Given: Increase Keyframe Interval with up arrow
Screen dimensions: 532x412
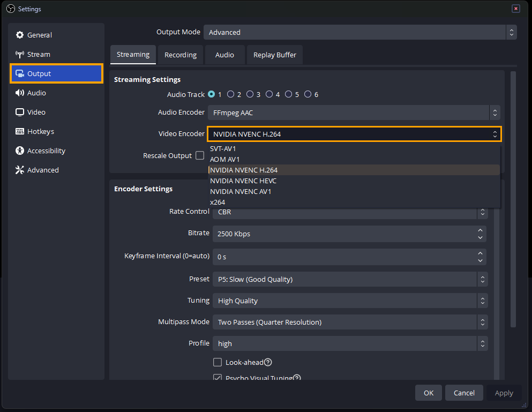Looking at the screenshot, I should pos(480,253).
